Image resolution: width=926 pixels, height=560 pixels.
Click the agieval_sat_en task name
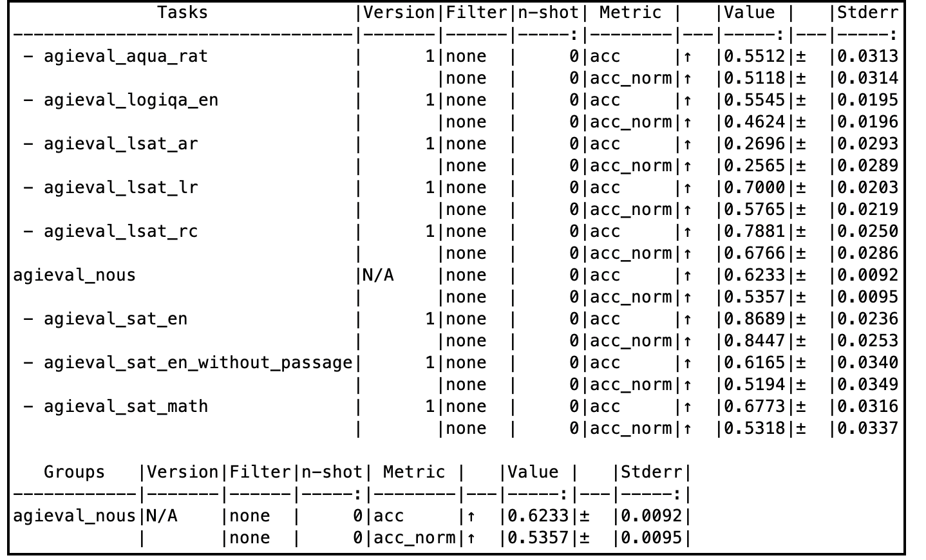point(115,319)
